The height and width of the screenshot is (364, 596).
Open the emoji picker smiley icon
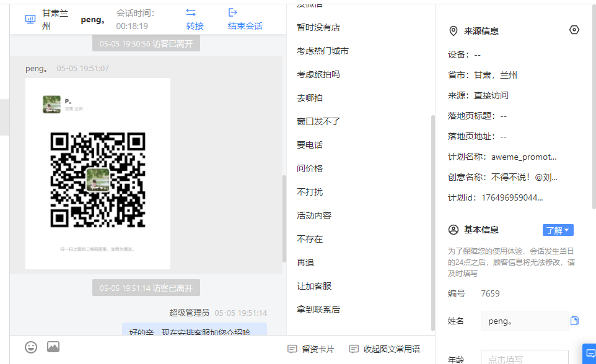tap(31, 347)
